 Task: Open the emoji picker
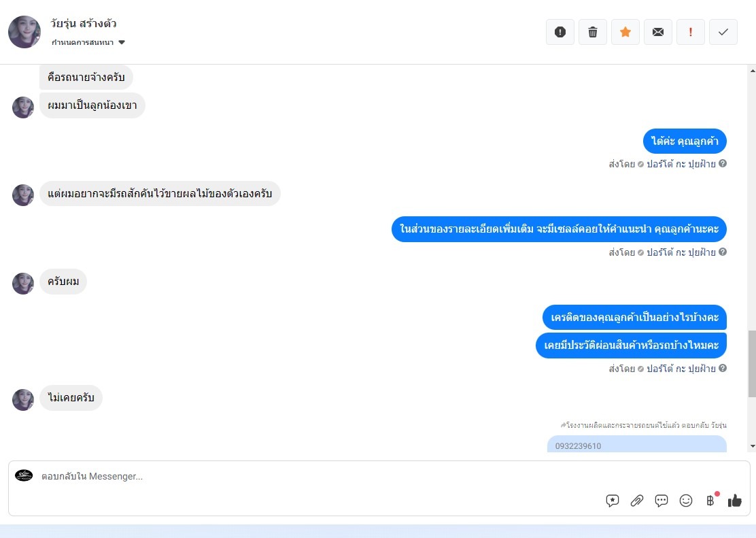[x=685, y=501]
